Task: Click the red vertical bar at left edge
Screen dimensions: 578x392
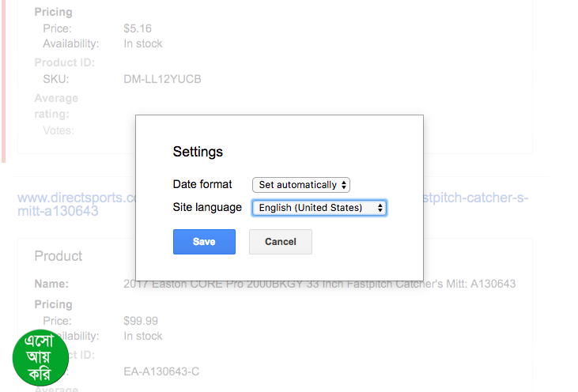Action: pos(4,79)
